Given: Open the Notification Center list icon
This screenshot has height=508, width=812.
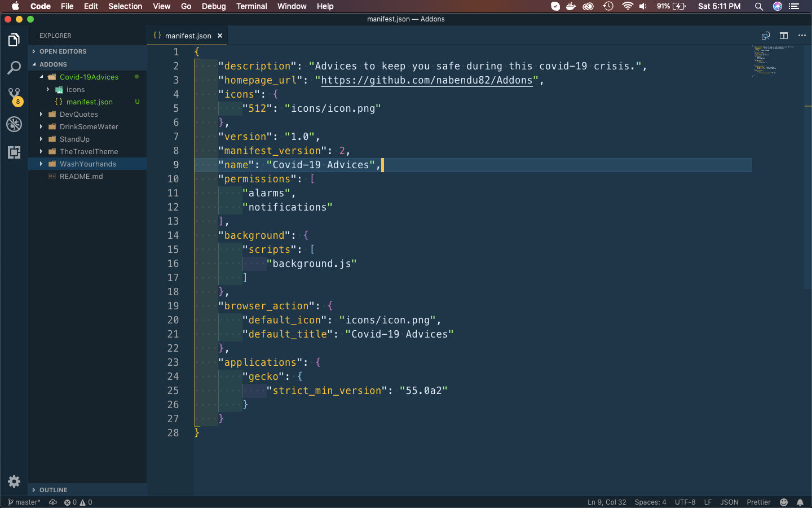Looking at the screenshot, I should click(x=795, y=6).
